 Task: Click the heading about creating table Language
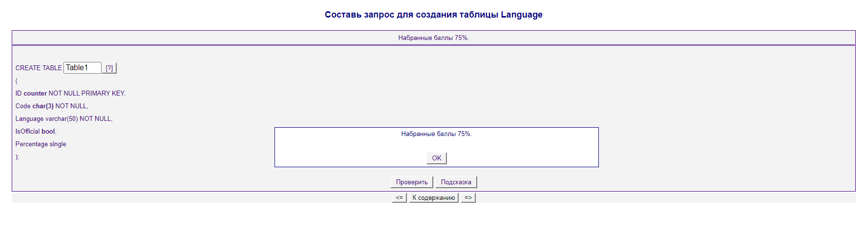point(433,15)
